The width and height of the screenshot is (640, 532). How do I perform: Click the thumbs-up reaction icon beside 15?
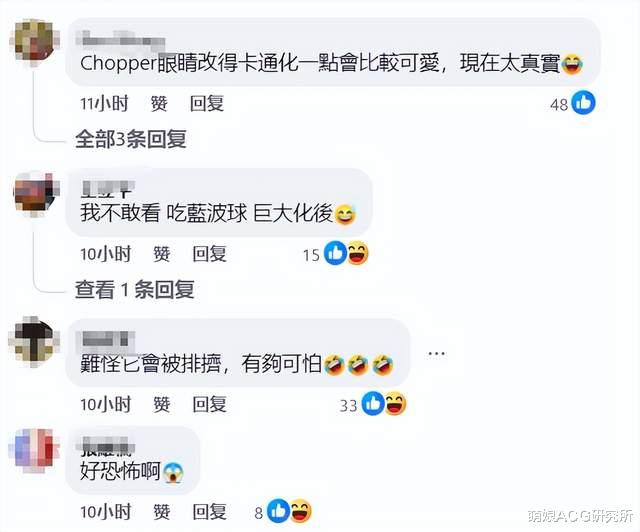click(x=335, y=253)
